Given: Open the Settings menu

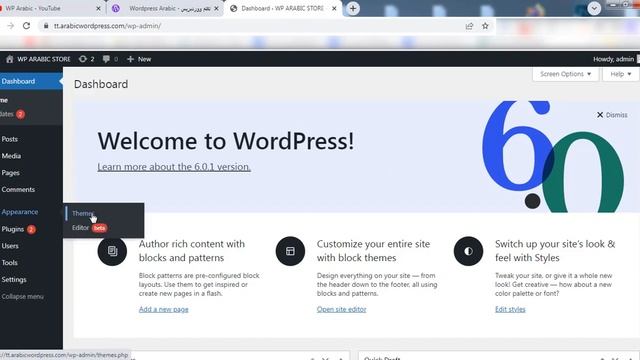Looking at the screenshot, I should click(x=30, y=280).
